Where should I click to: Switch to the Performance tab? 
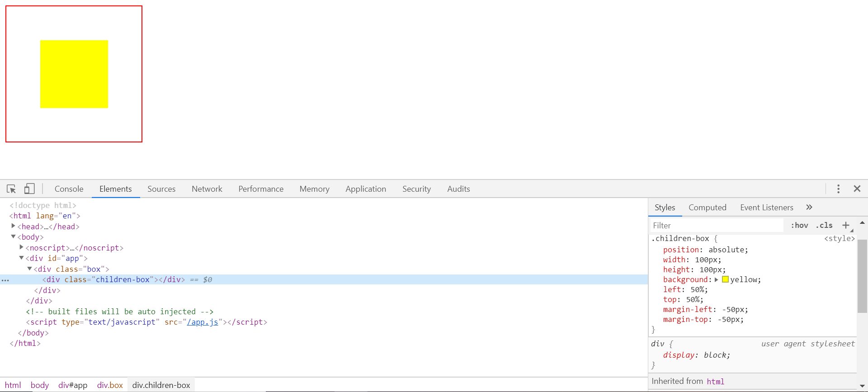coord(261,189)
